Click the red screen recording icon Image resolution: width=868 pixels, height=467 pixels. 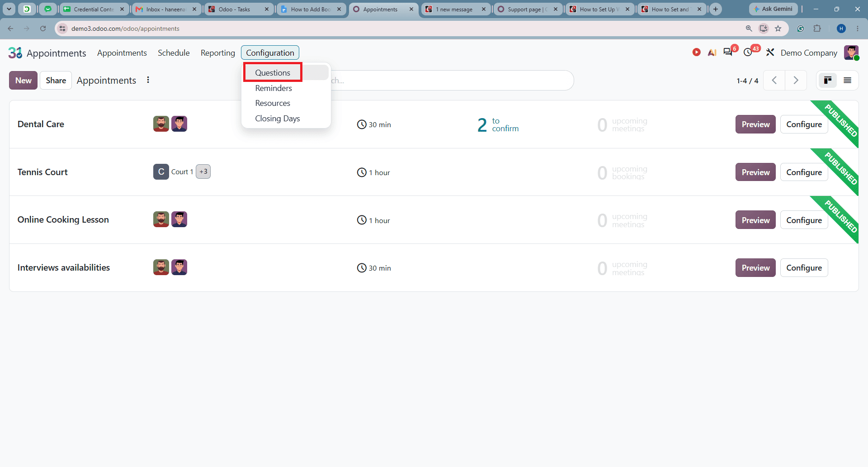[696, 52]
